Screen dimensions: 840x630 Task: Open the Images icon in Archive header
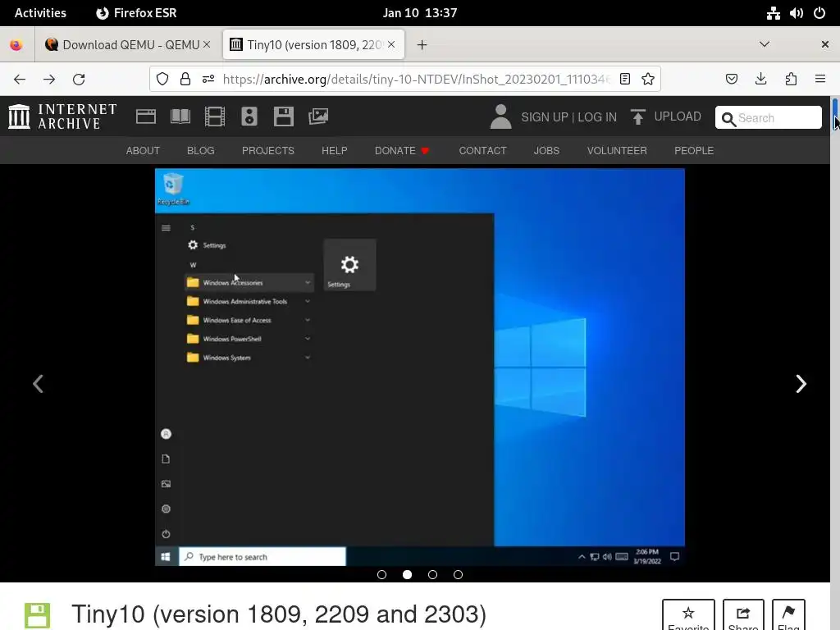coord(318,116)
